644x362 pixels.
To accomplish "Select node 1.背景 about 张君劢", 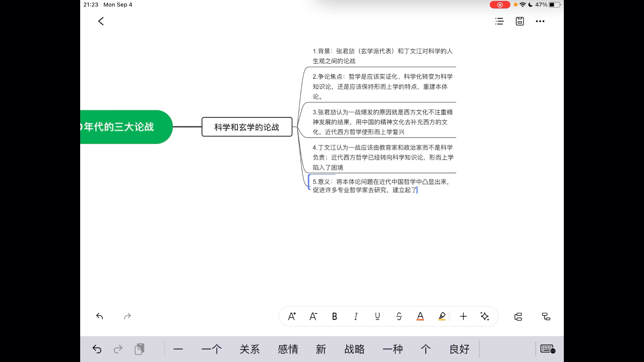I will [x=383, y=56].
